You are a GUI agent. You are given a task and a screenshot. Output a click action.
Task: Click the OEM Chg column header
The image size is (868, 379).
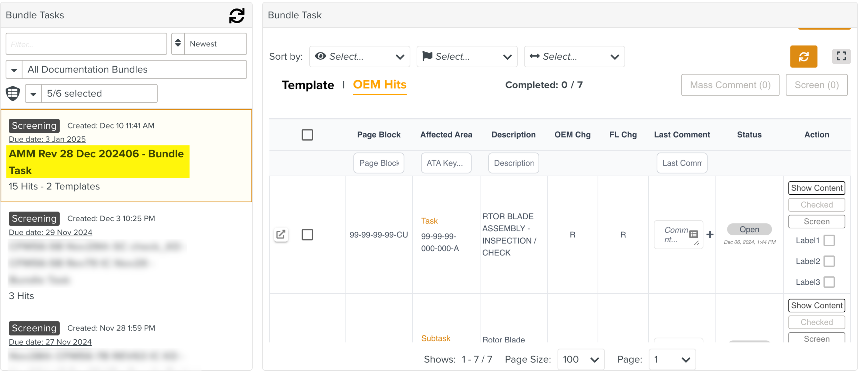point(572,135)
